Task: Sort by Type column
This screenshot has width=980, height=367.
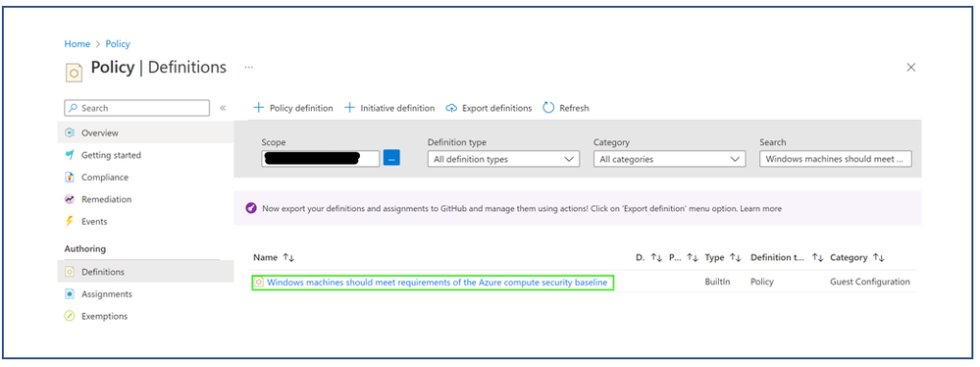Action: [x=723, y=258]
